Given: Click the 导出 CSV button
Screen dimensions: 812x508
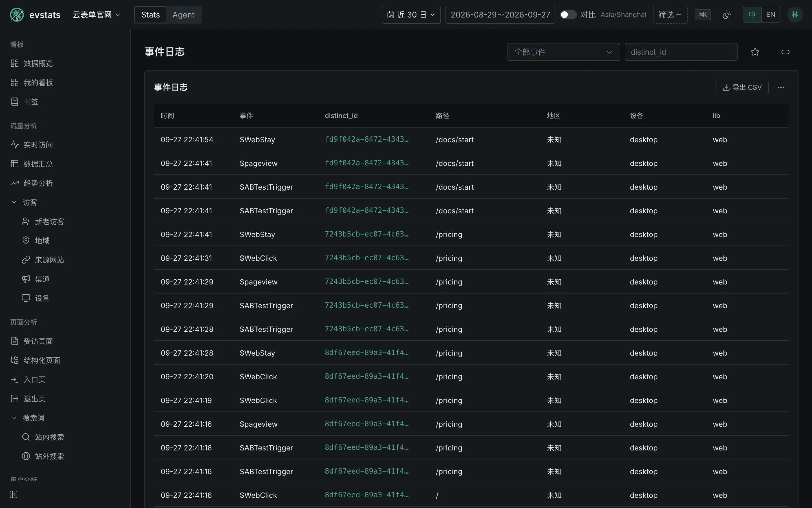Looking at the screenshot, I should 742,87.
